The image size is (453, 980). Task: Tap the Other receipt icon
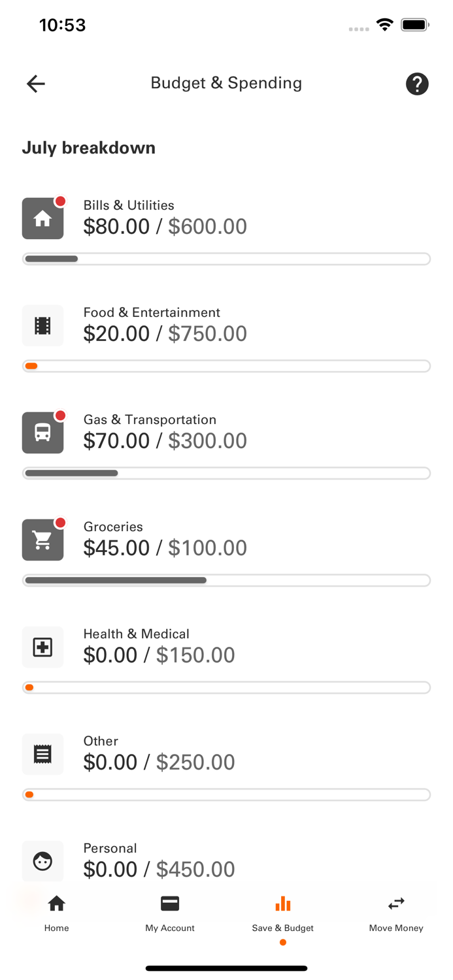pos(42,754)
